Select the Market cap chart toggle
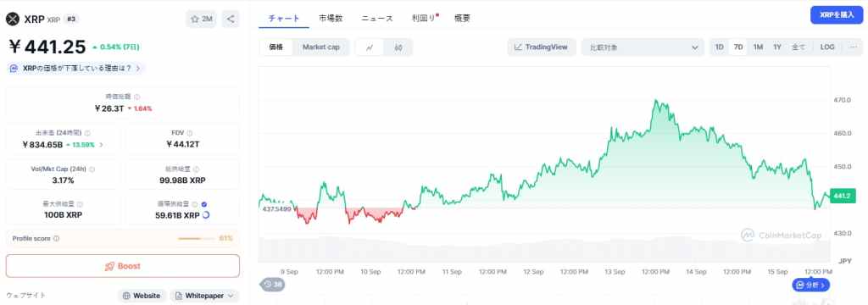This screenshot has width=868, height=305. click(321, 47)
